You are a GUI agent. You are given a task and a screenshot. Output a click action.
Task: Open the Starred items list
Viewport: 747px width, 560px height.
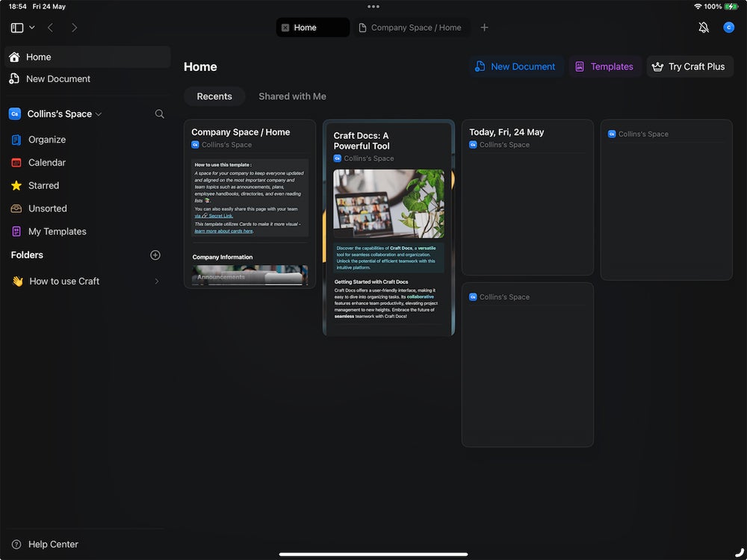43,185
